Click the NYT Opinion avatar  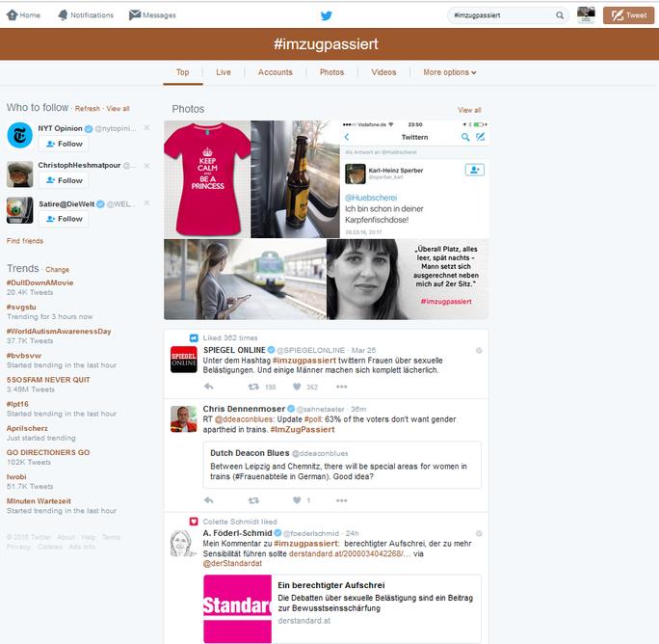(20, 135)
